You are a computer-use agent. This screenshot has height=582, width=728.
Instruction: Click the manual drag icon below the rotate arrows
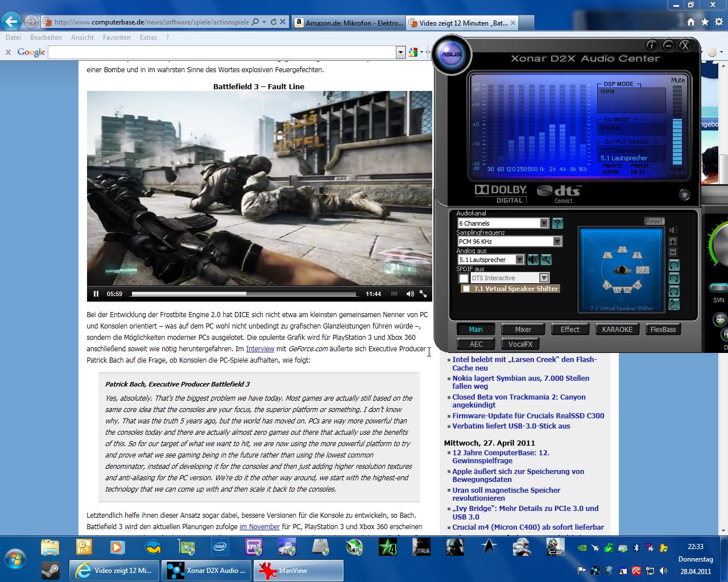674,304
